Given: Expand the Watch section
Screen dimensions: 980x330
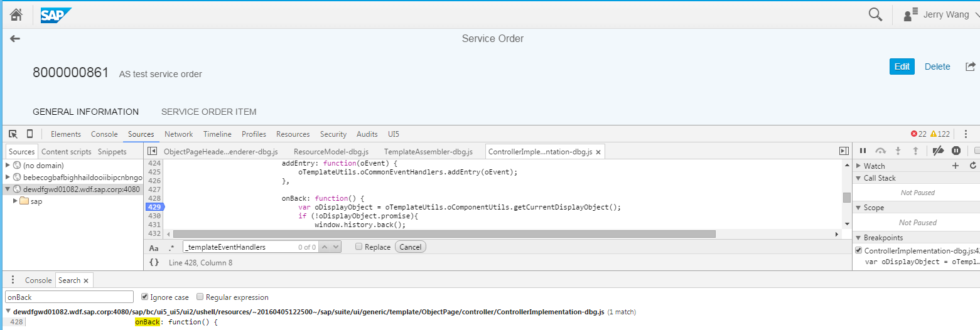Looking at the screenshot, I should (x=858, y=166).
